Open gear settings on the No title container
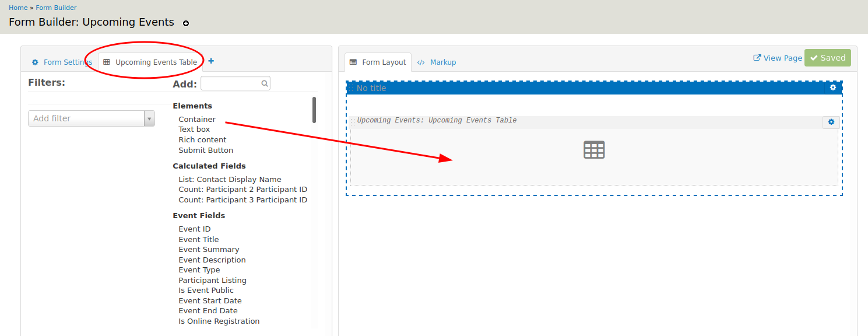Image resolution: width=868 pixels, height=336 pixels. point(833,87)
